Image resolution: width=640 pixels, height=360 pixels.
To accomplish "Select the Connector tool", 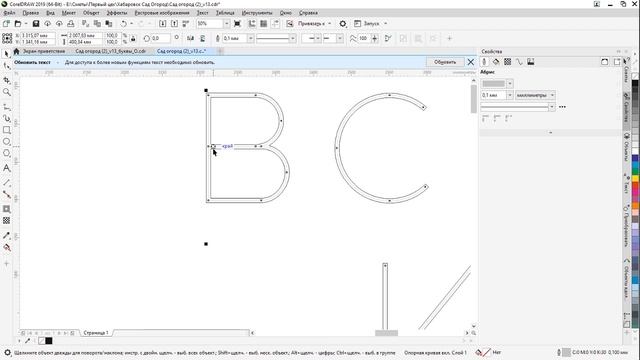I will coord(7,194).
